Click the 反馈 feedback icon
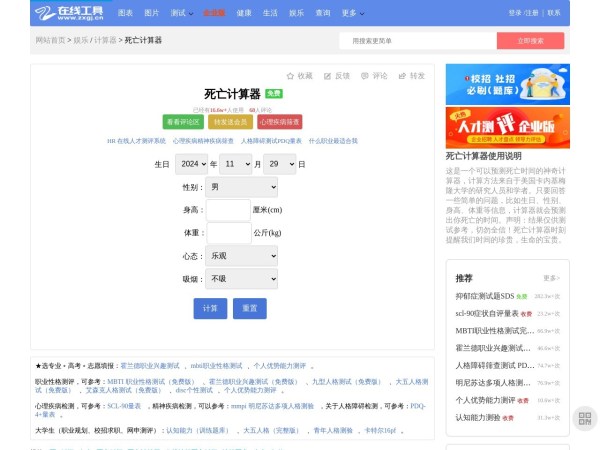Viewport: 600px width, 450px height. point(327,76)
